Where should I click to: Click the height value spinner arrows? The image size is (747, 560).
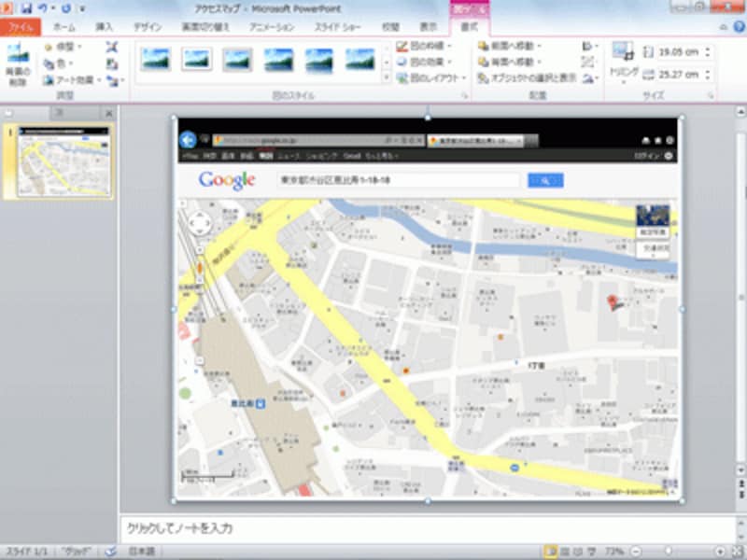click(x=708, y=52)
